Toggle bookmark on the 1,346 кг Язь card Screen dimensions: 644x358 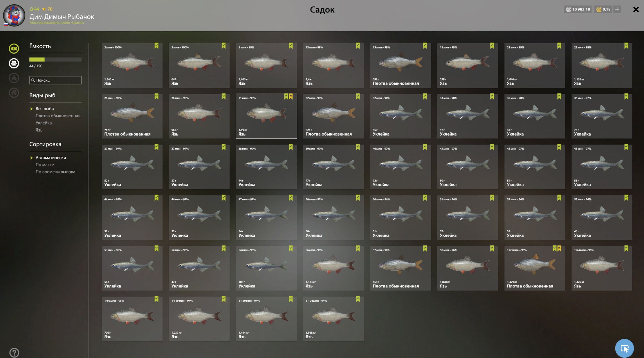156,46
